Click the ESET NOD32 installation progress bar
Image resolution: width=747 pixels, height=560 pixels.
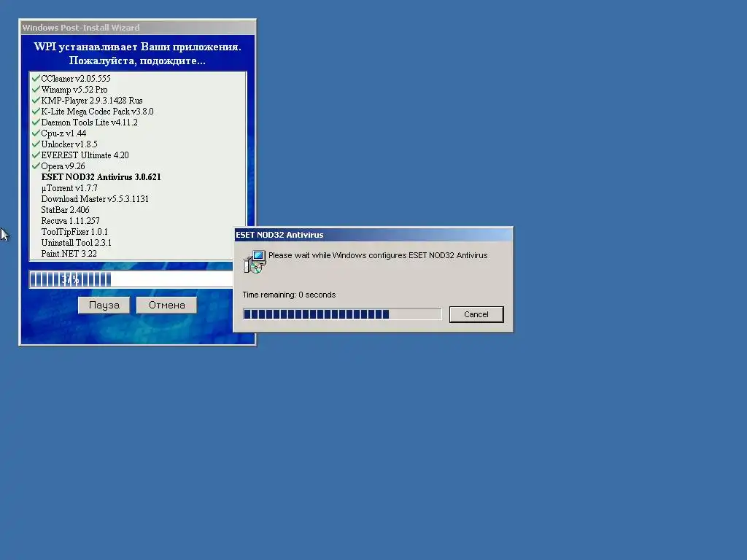pos(342,314)
